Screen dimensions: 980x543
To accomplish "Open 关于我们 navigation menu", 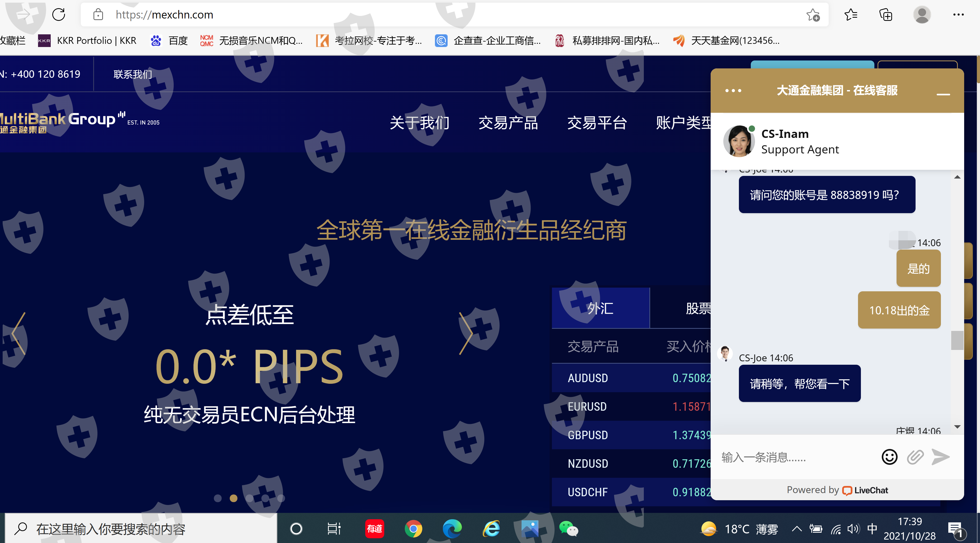I will pos(419,123).
